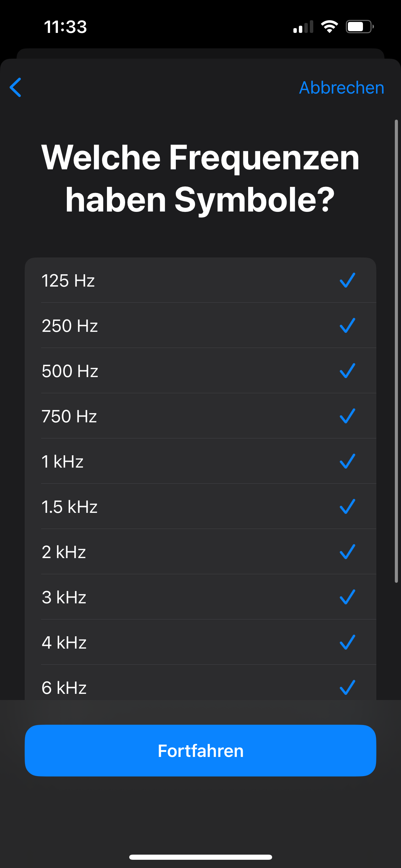Image resolution: width=401 pixels, height=868 pixels.
Task: Uncheck the 1 kHz checkmark
Action: 347,461
